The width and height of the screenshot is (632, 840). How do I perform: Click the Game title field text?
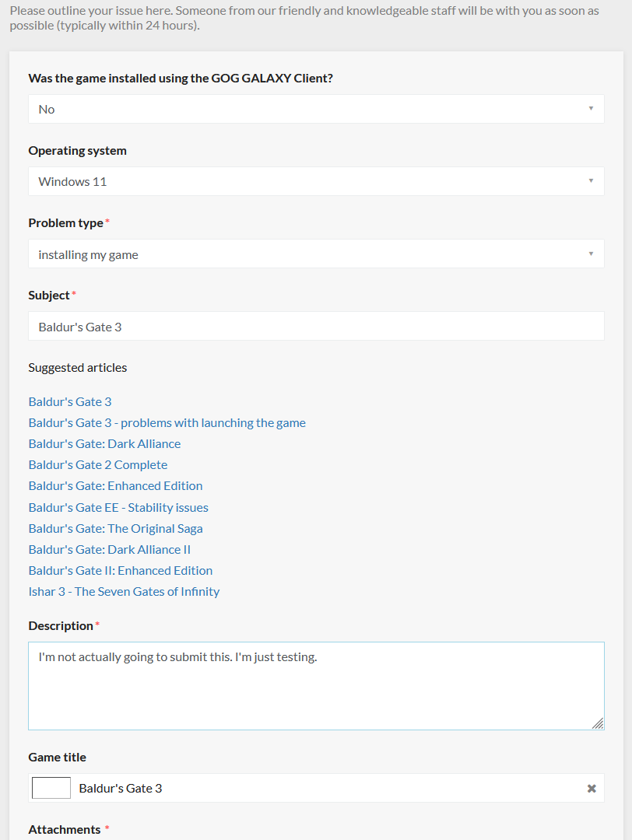[x=121, y=788]
